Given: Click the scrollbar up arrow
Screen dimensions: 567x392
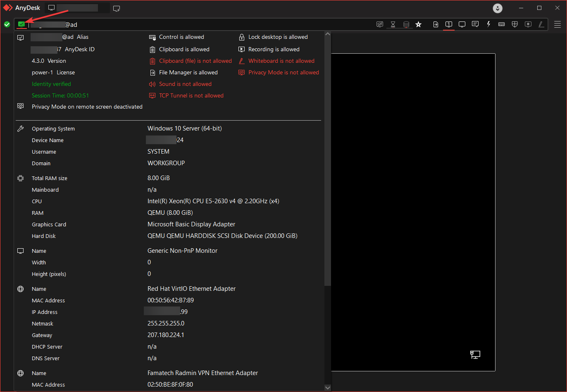Looking at the screenshot, I should click(x=328, y=35).
